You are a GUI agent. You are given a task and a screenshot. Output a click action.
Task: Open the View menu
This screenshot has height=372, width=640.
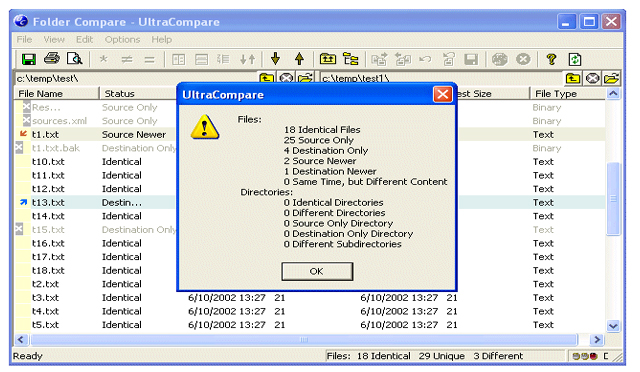pyautogui.click(x=54, y=40)
